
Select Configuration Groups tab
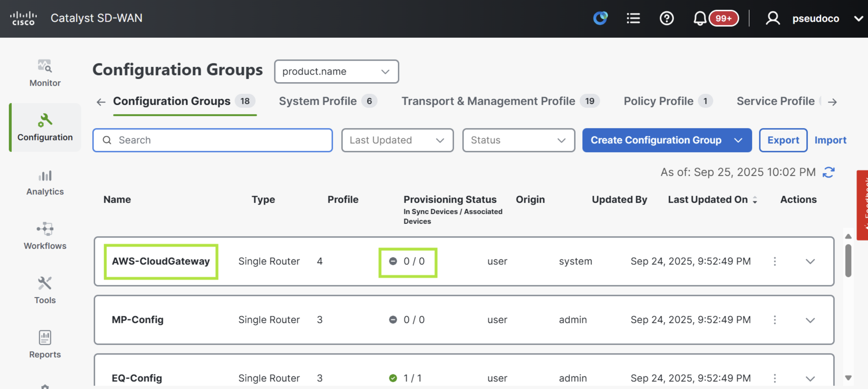184,101
